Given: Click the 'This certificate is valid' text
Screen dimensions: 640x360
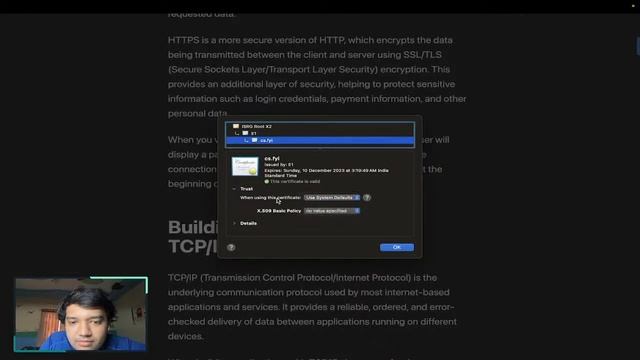Looking at the screenshot, I should (x=295, y=182).
